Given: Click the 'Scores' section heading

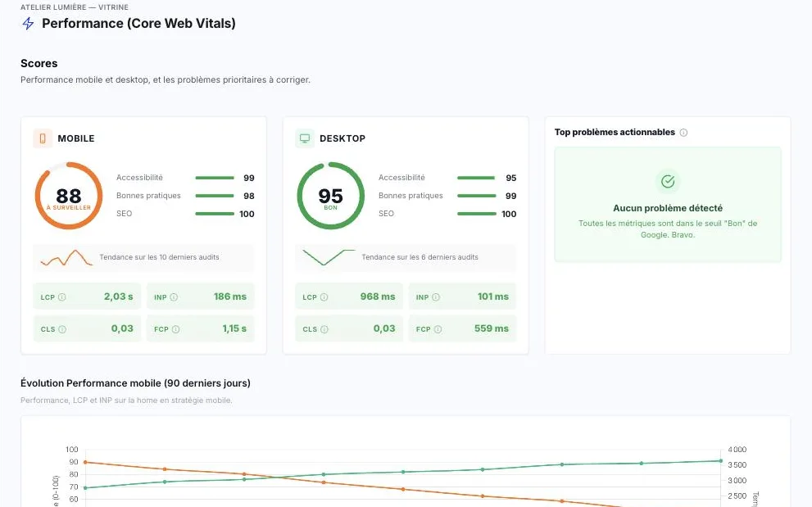Looking at the screenshot, I should point(39,64).
